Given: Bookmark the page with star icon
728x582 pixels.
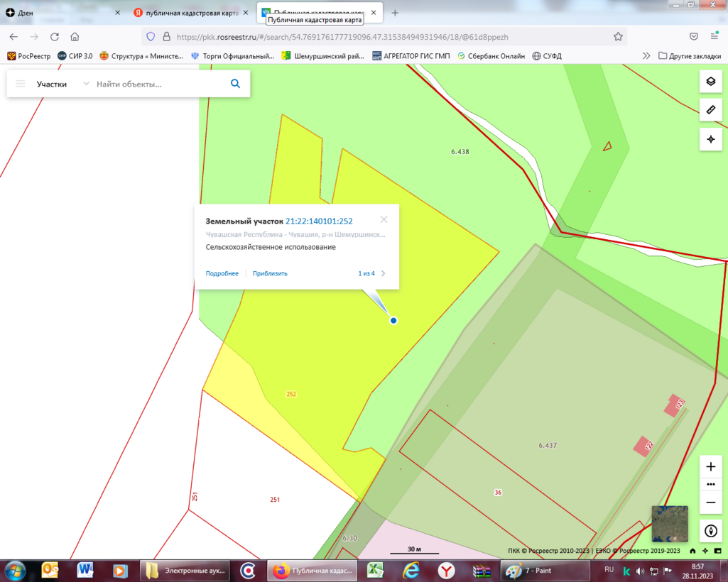Looking at the screenshot, I should (618, 36).
